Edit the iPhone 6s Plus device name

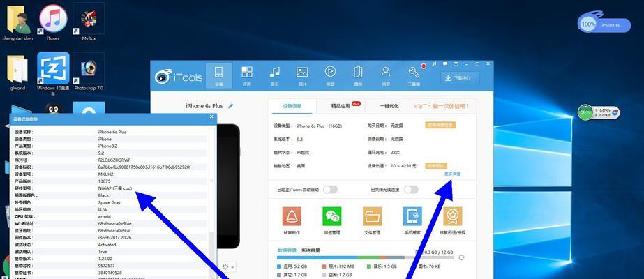231,106
